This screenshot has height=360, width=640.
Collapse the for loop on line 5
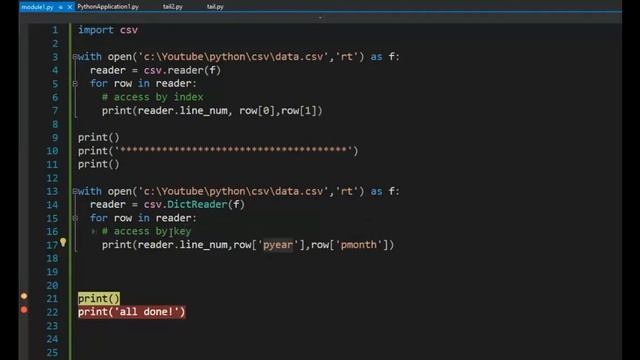click(x=75, y=84)
